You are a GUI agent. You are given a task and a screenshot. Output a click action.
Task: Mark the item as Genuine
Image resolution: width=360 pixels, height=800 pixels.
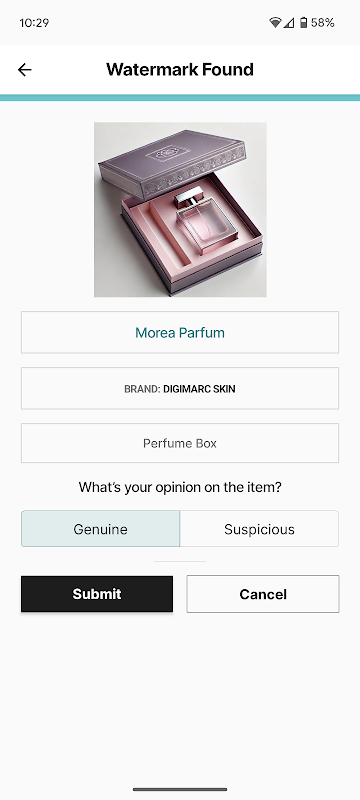[100, 529]
